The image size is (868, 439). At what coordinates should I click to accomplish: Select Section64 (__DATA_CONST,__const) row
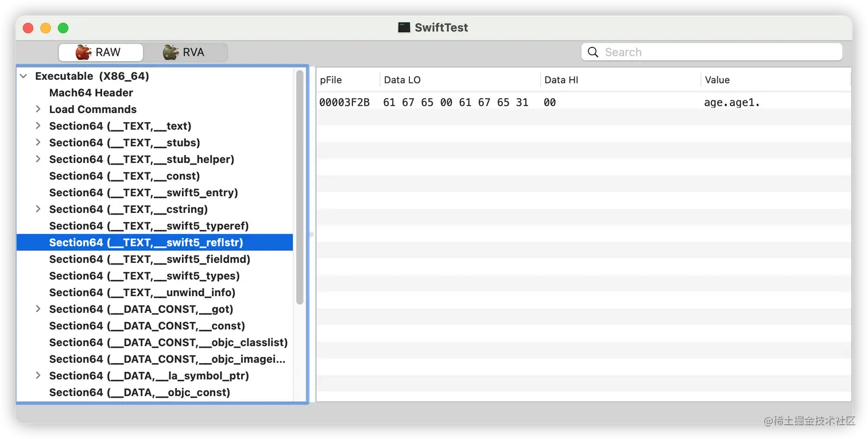coord(155,325)
